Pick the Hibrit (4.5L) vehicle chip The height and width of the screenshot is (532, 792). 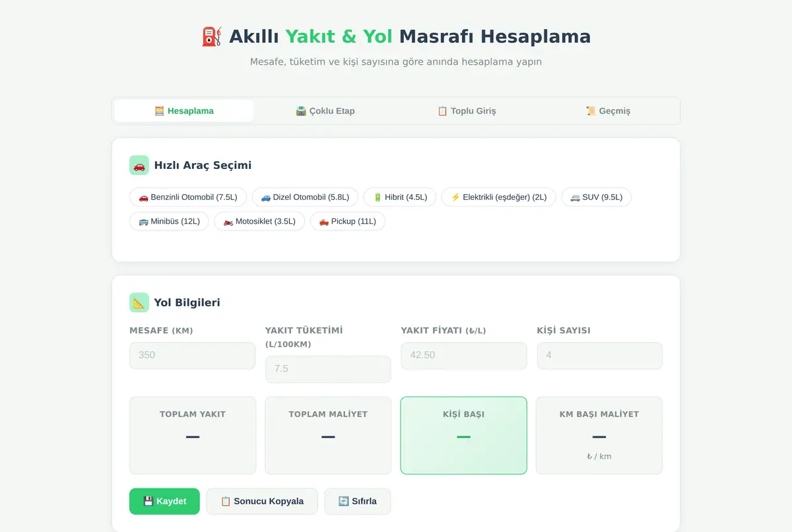pos(400,197)
